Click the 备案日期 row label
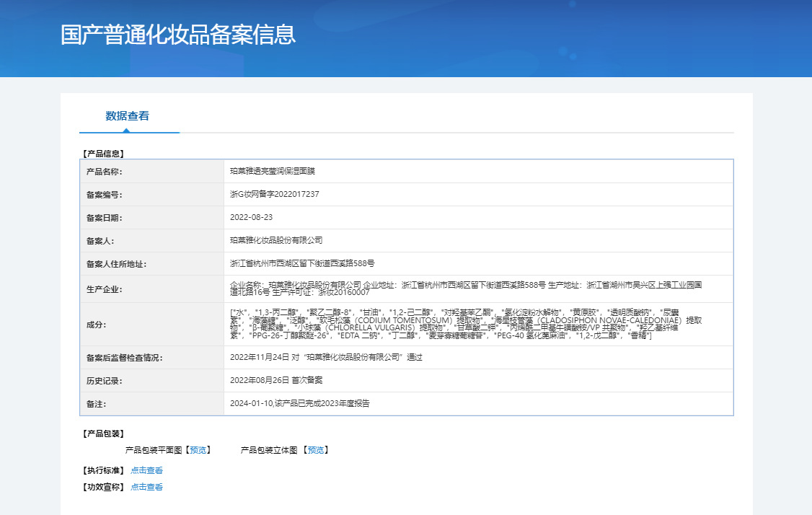 104,218
